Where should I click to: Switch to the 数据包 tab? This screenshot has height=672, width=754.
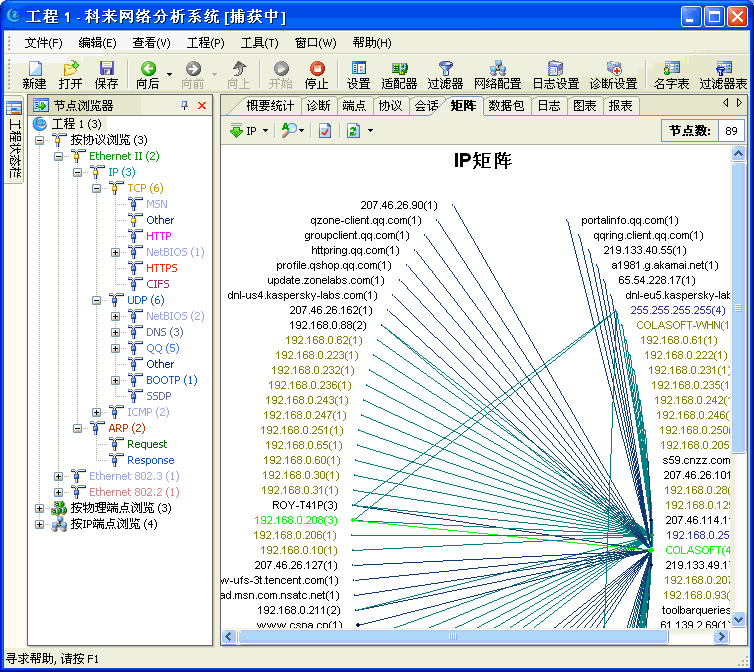point(506,105)
